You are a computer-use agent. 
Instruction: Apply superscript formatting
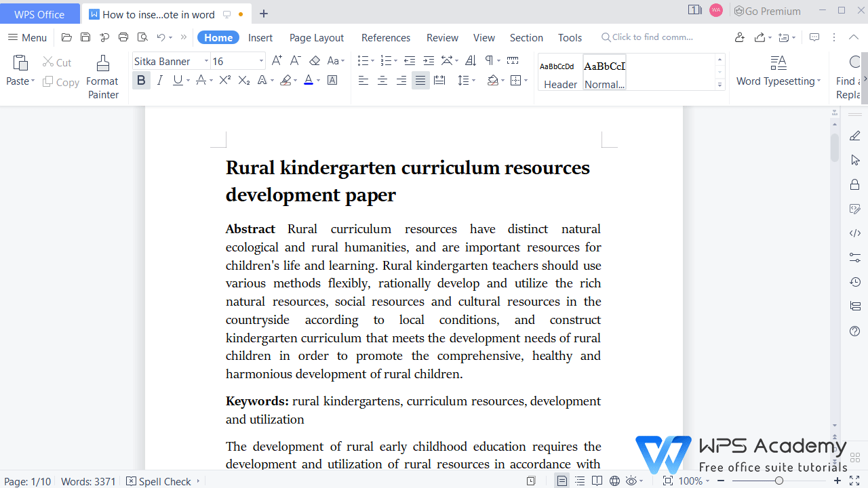pos(225,81)
